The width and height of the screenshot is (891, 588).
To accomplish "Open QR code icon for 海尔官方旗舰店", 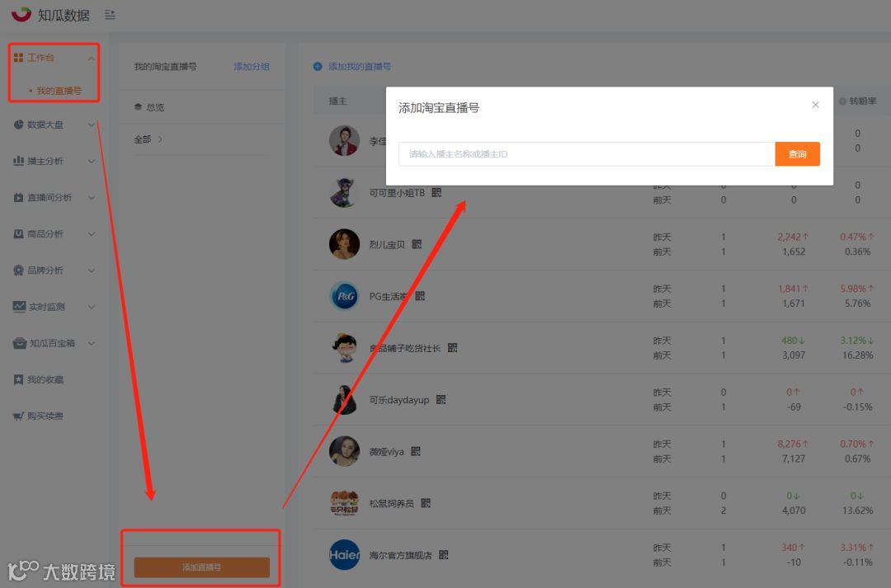I will point(444,554).
